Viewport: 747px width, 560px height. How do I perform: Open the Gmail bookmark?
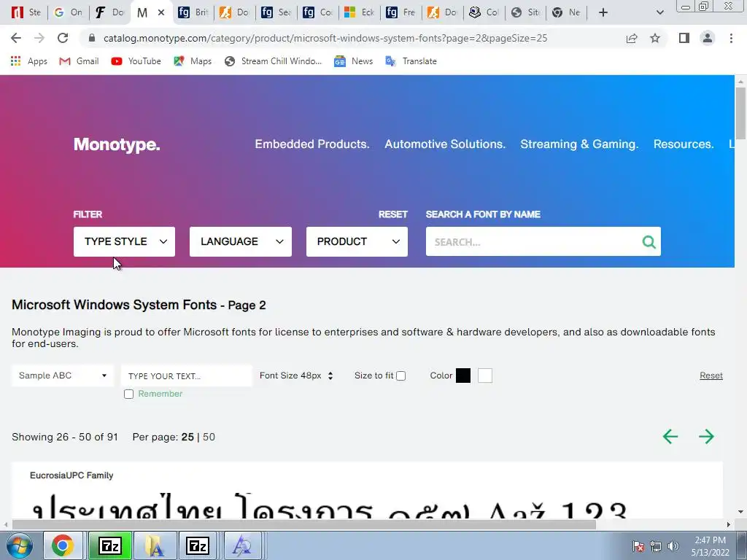point(79,61)
